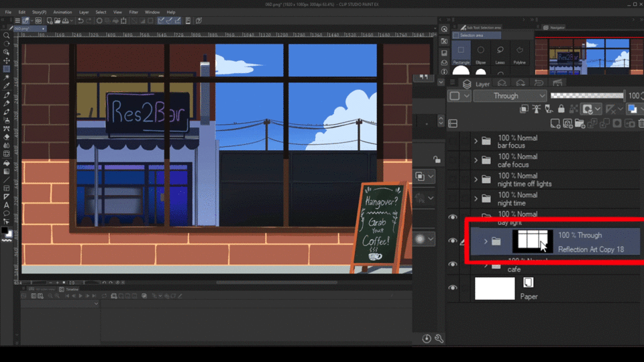Click the Set as reference layer lighthouse icon
644x362 pixels.
[x=537, y=109]
